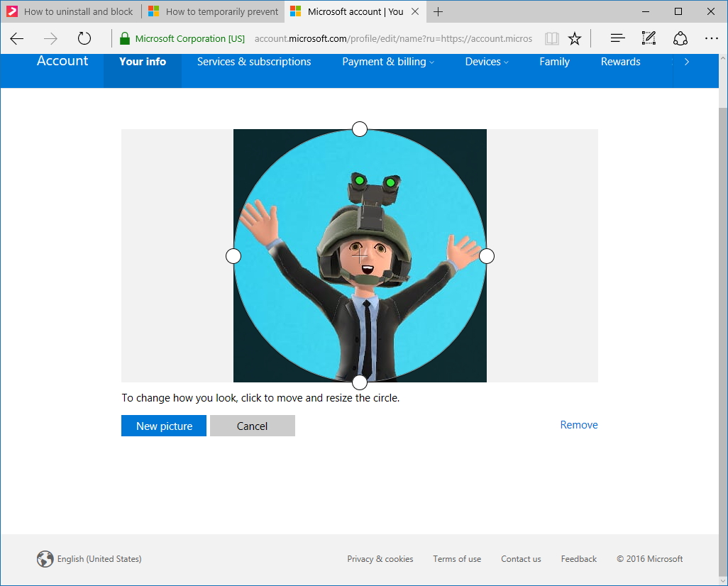Image resolution: width=728 pixels, height=586 pixels.
Task: Open the Family section
Action: point(554,62)
